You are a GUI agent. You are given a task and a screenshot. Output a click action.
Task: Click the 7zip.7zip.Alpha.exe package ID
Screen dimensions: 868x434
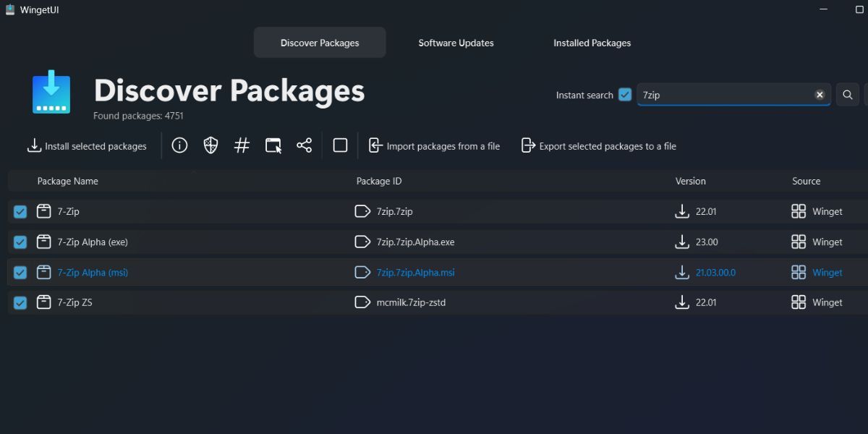pyautogui.click(x=415, y=242)
